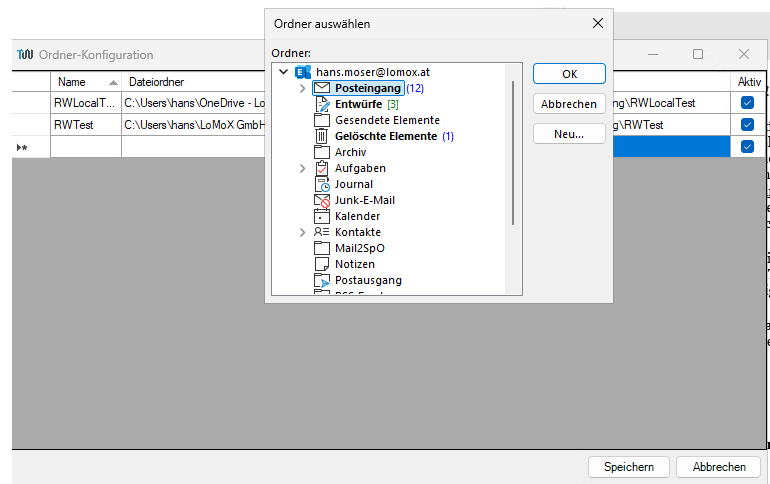
Task: Toggle Aktiv checkbox in the new row
Action: (747, 146)
